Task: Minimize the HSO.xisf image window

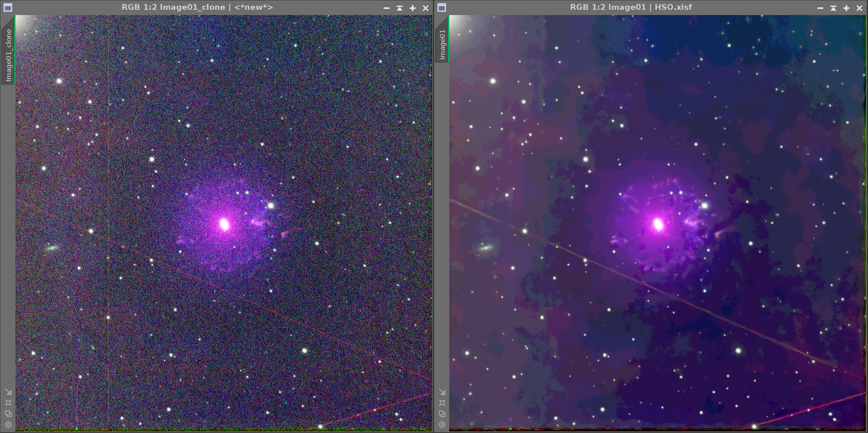Action: (x=820, y=8)
